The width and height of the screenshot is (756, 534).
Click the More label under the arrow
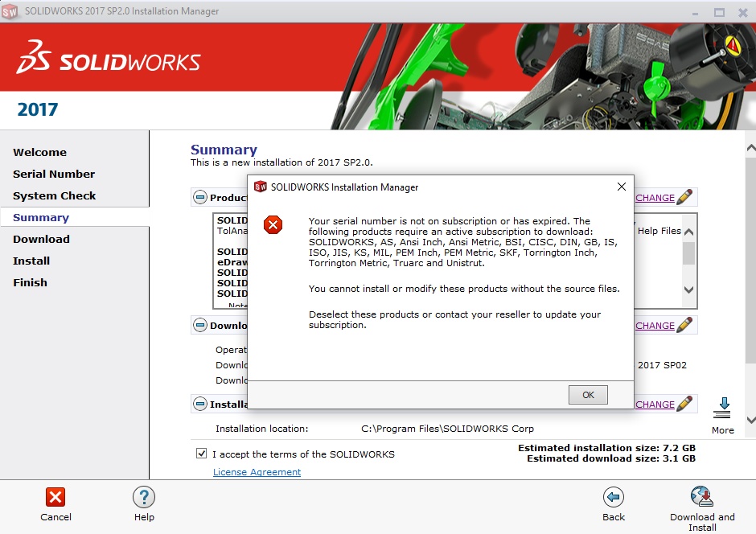pos(723,430)
